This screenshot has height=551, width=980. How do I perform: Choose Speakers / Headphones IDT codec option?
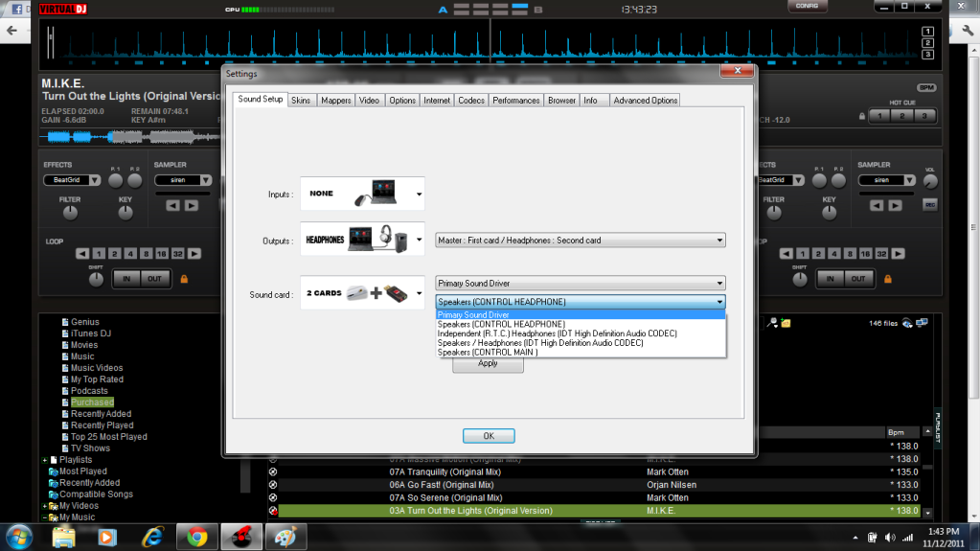580,343
